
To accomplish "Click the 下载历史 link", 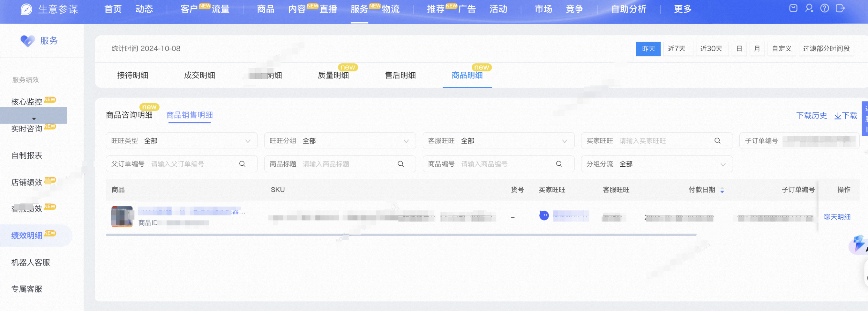I will [x=812, y=116].
